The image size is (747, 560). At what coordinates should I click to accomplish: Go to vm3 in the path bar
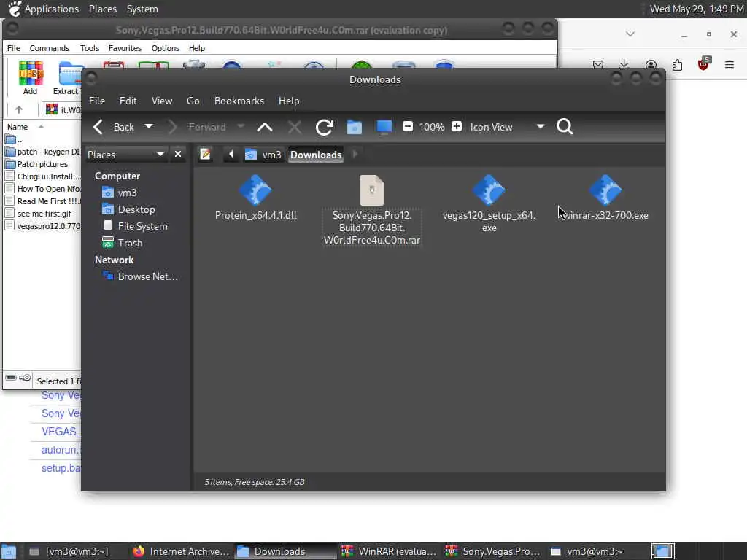(x=263, y=155)
